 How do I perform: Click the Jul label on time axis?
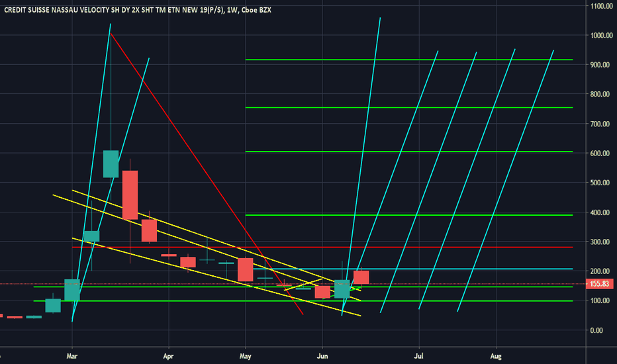pos(418,356)
